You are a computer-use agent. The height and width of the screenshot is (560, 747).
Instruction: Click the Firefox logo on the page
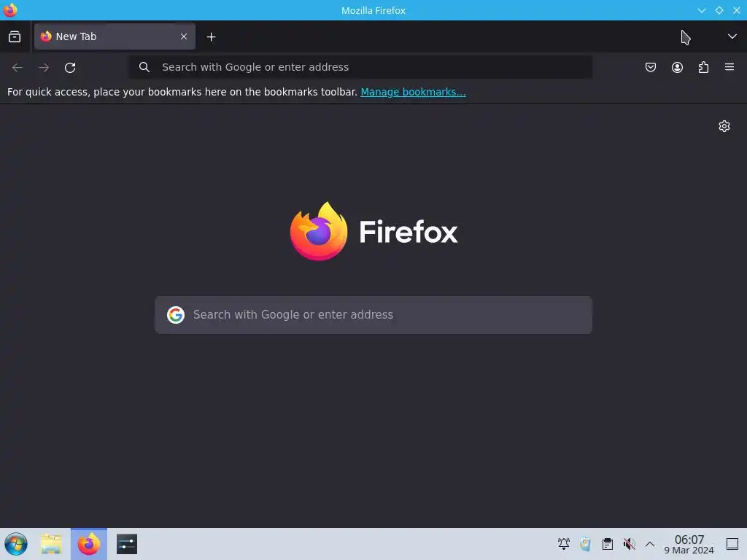373,231
